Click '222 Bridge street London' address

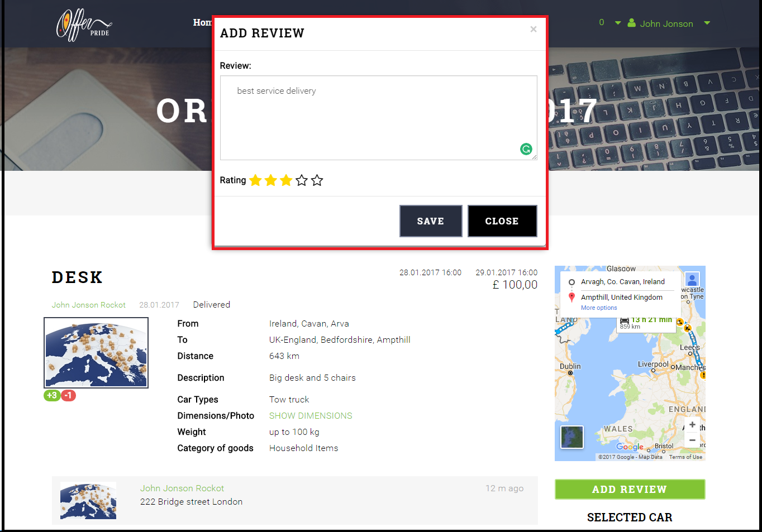(x=192, y=502)
